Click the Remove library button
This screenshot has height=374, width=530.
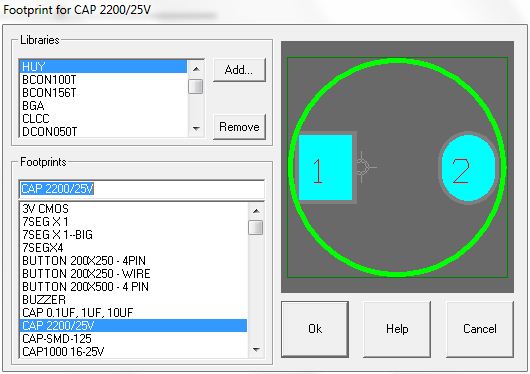click(x=239, y=127)
